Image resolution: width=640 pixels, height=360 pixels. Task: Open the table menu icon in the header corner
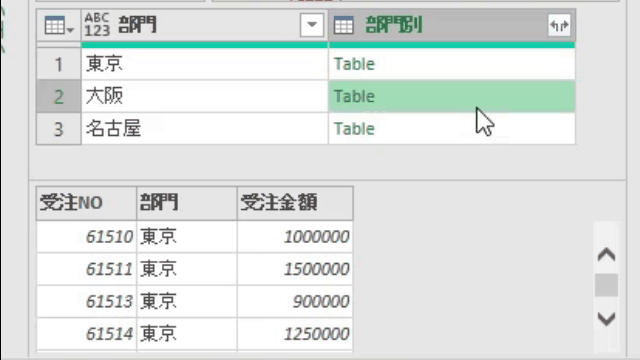[59, 26]
